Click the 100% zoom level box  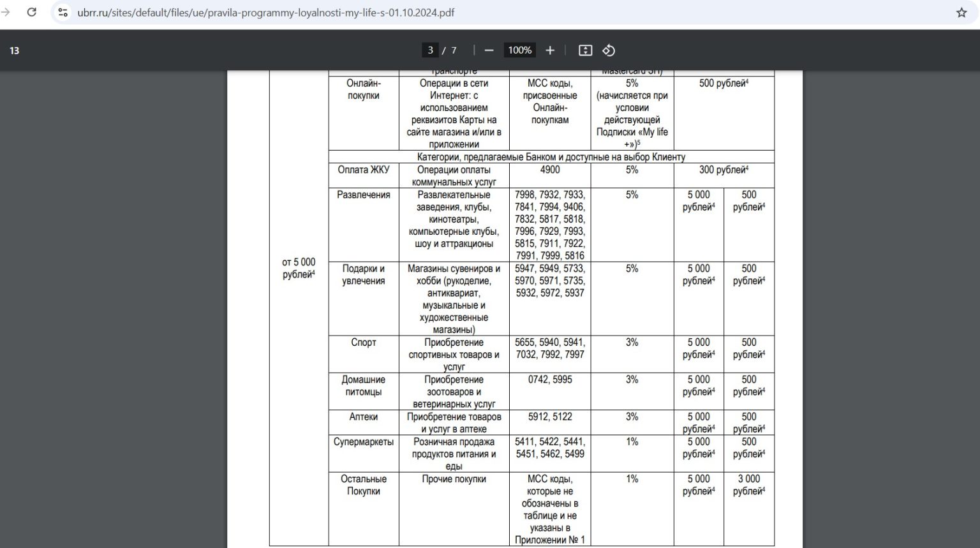519,50
